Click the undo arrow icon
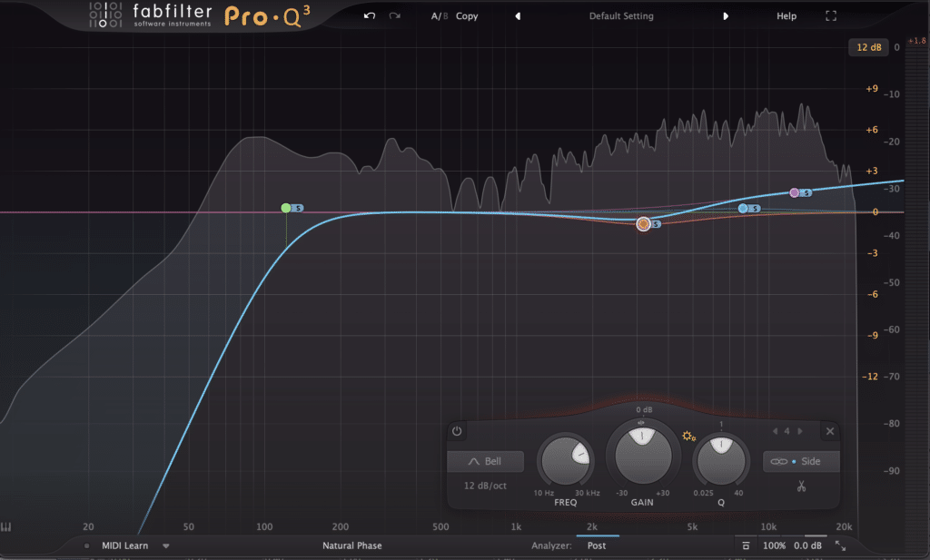Image resolution: width=930 pixels, height=560 pixels. [x=369, y=16]
